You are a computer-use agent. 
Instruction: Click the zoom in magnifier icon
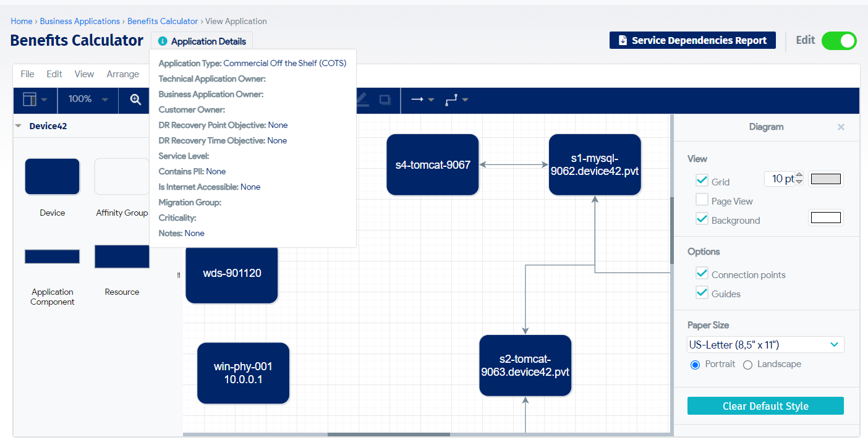(x=135, y=100)
